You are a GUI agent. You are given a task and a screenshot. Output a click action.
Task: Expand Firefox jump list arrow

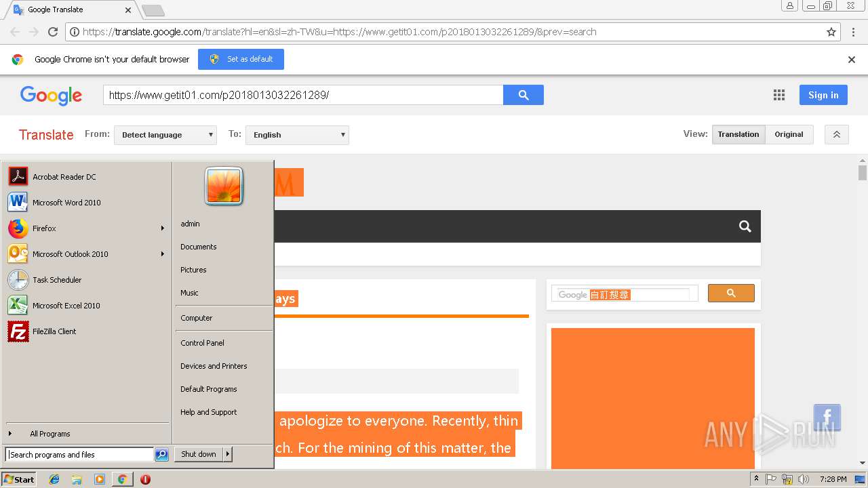click(x=162, y=228)
